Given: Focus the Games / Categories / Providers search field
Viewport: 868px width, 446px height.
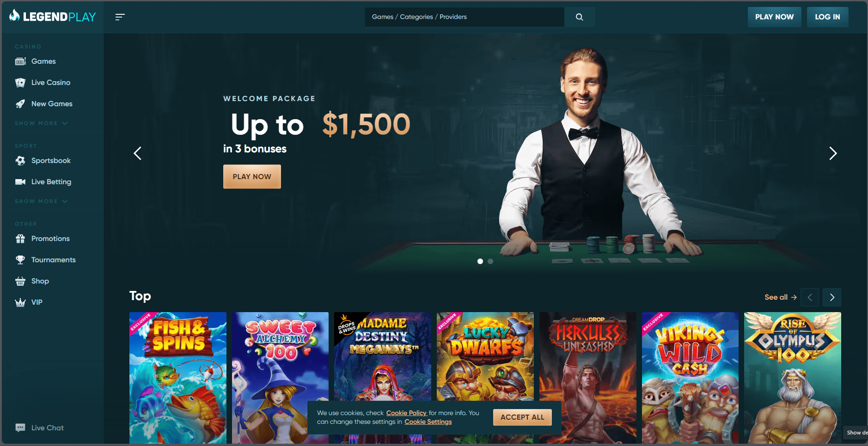Looking at the screenshot, I should point(465,17).
